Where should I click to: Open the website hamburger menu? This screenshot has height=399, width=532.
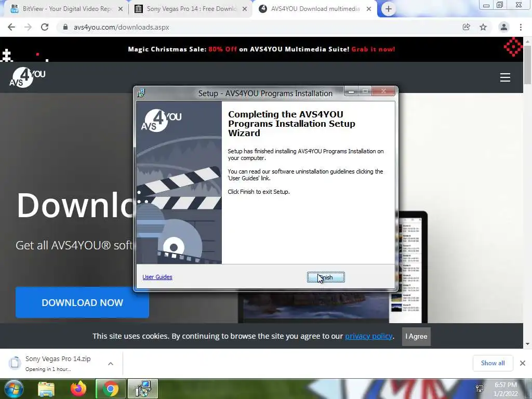[505, 77]
